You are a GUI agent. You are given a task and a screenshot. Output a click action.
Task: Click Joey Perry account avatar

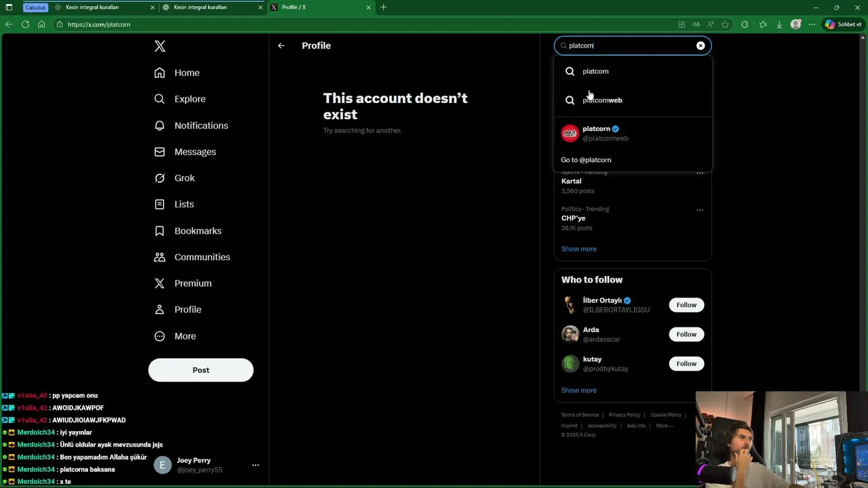163,465
